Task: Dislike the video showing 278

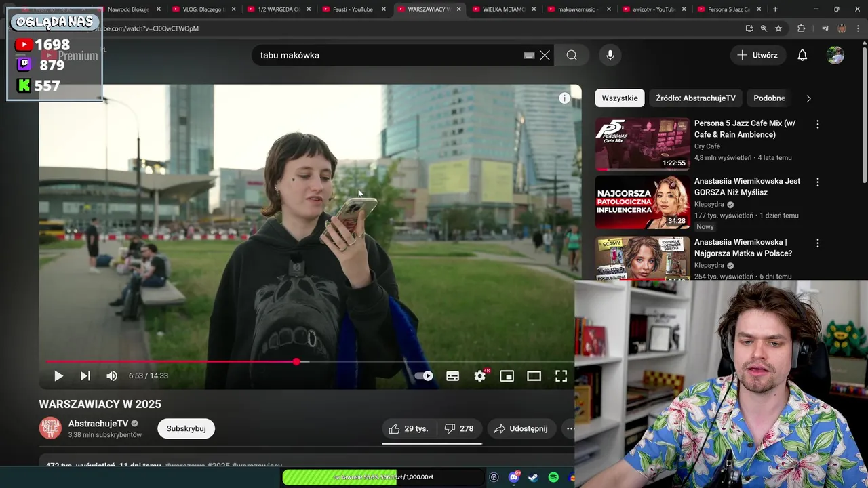Action: pyautogui.click(x=459, y=428)
